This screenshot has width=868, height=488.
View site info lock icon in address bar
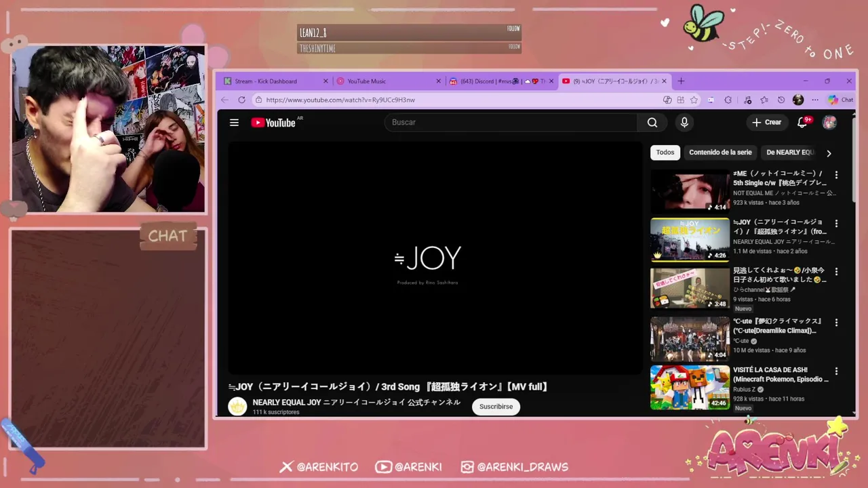coord(258,100)
